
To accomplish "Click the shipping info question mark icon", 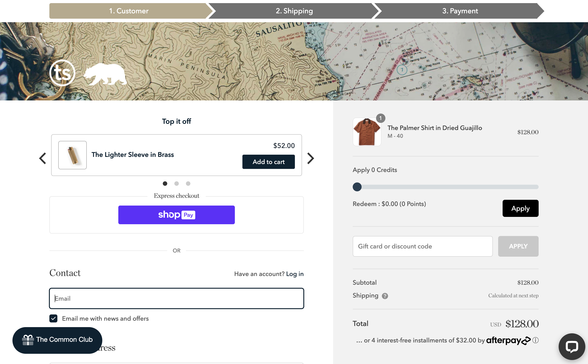I will point(384,296).
